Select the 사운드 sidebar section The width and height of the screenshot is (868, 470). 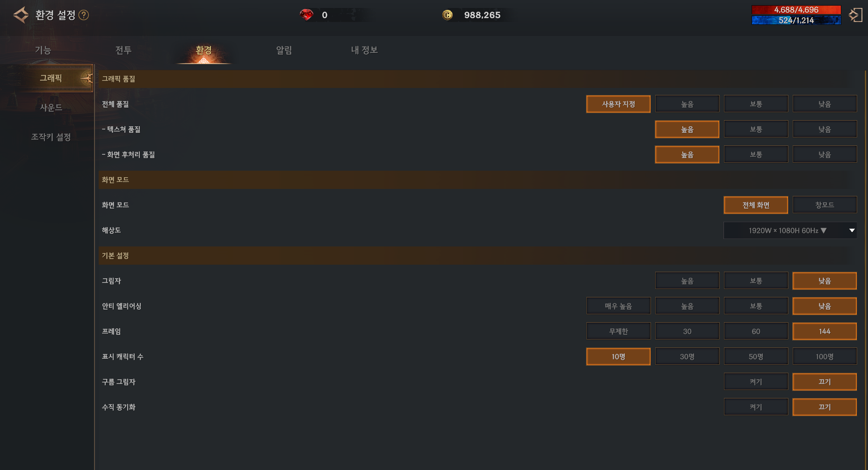coord(51,108)
